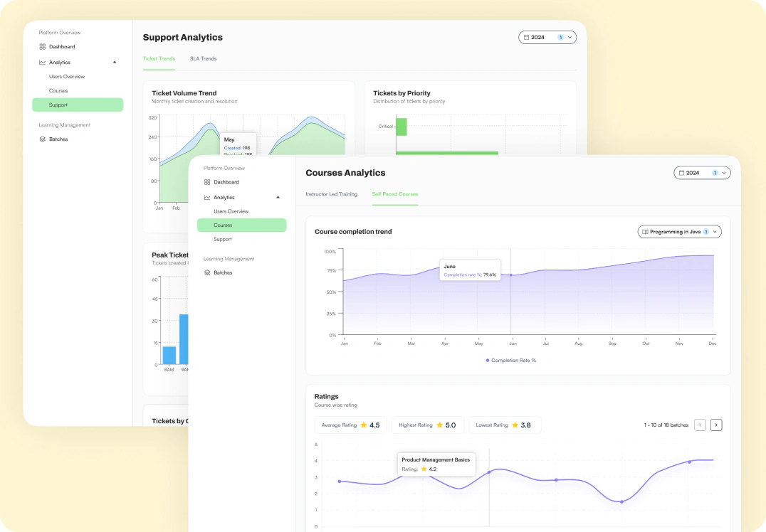Open 2024 year dropdown in Support Analytics
The image size is (766, 532).
pyautogui.click(x=547, y=38)
